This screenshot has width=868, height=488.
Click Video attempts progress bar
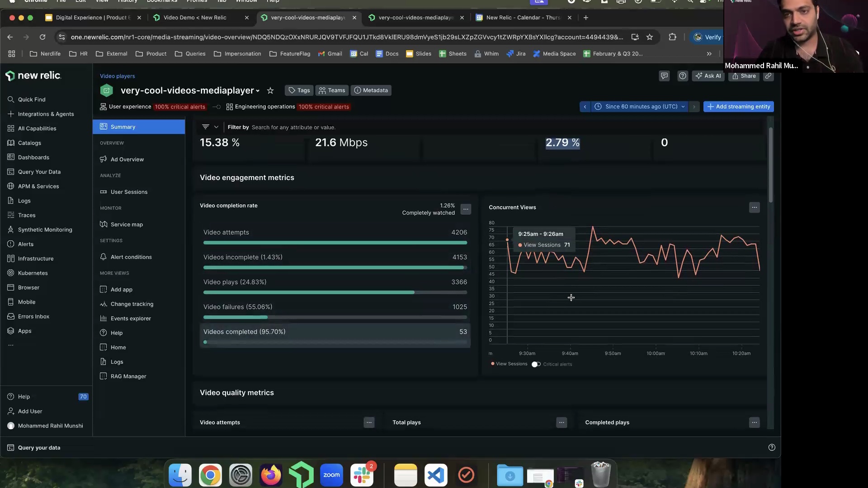click(335, 243)
